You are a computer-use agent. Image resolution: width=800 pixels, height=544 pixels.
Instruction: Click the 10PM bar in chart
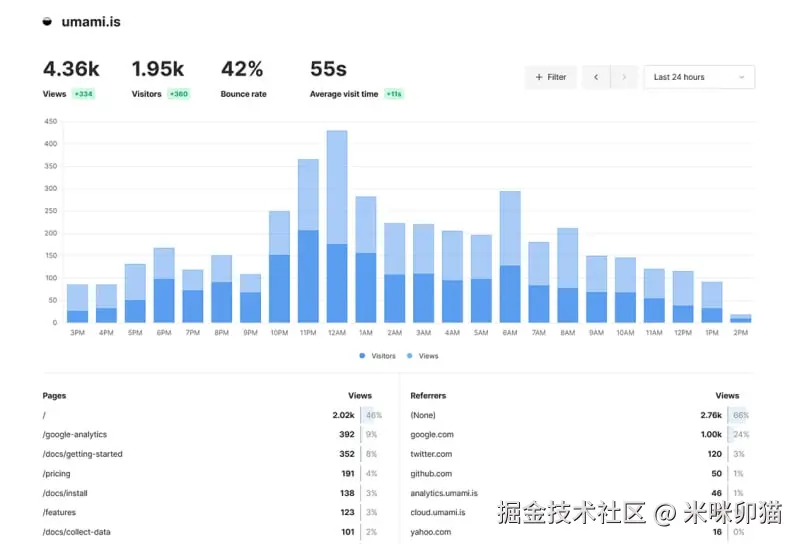pyautogui.click(x=279, y=267)
